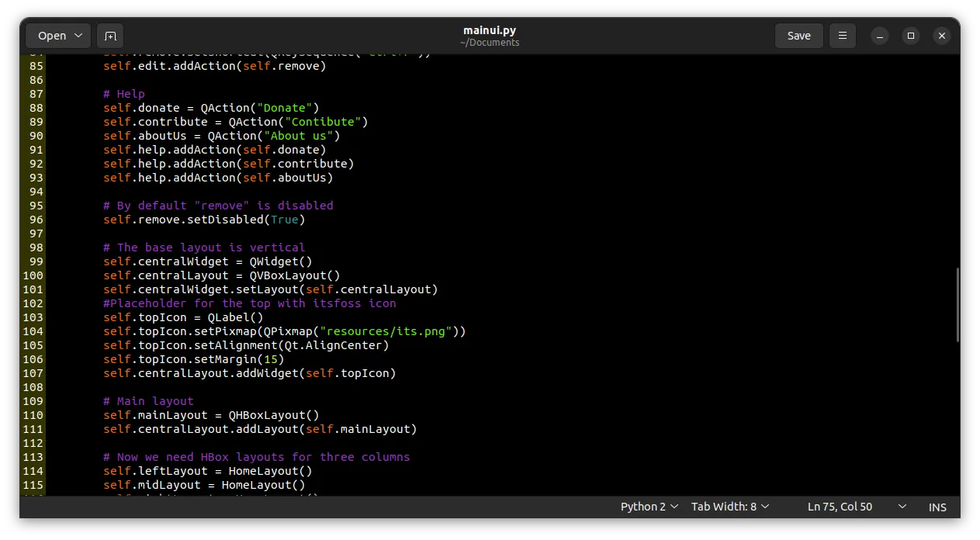Maximize the gedit window

[910, 36]
